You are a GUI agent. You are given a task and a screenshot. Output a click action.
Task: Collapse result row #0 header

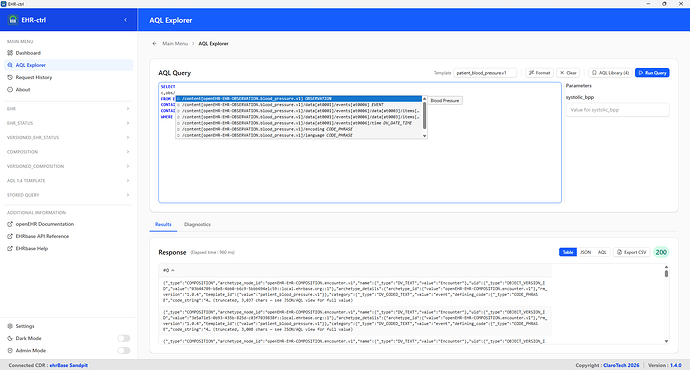pyautogui.click(x=169, y=270)
